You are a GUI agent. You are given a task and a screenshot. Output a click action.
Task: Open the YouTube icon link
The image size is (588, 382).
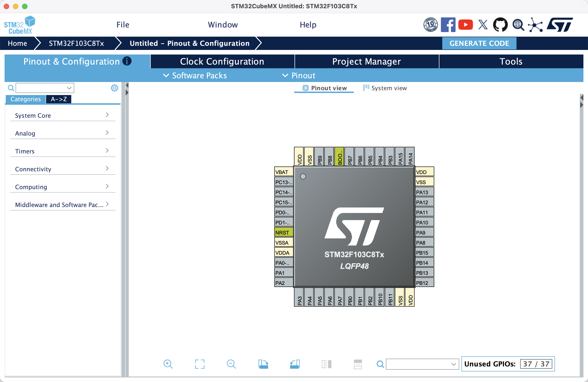(x=465, y=25)
